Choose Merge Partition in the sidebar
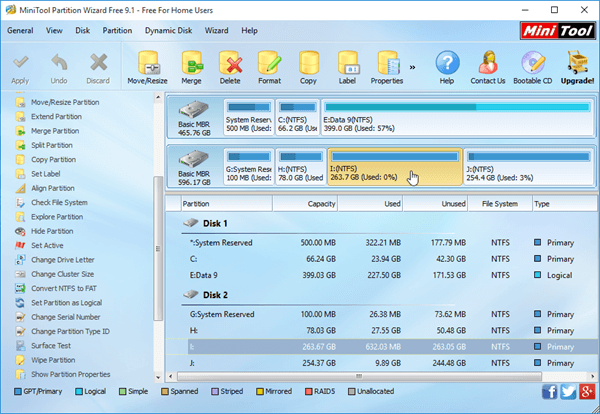 55,131
